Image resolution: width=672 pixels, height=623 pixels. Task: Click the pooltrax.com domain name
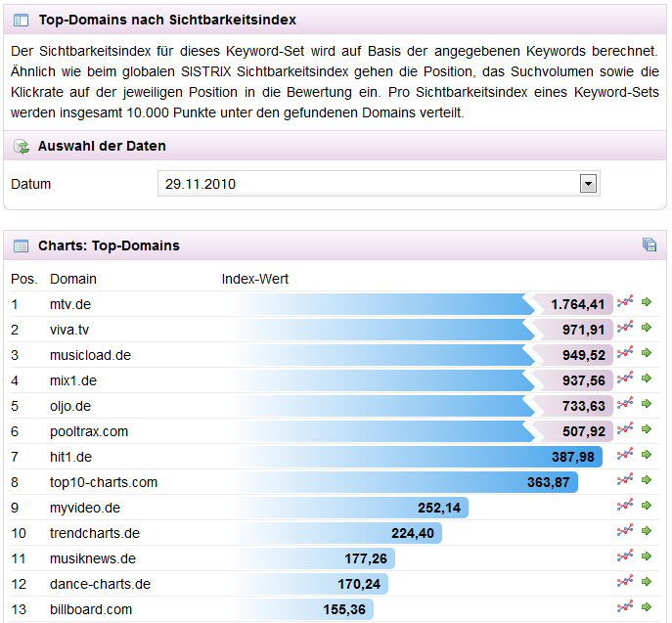click(89, 431)
